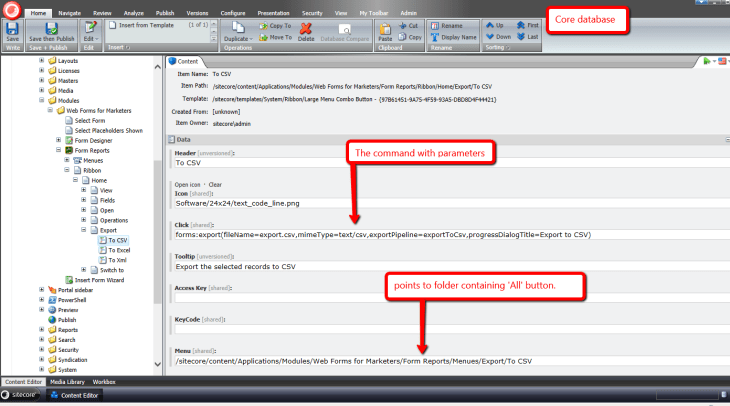Viewport: 730px width, 406px height.
Task: Select To Xml tree item
Action: click(113, 260)
